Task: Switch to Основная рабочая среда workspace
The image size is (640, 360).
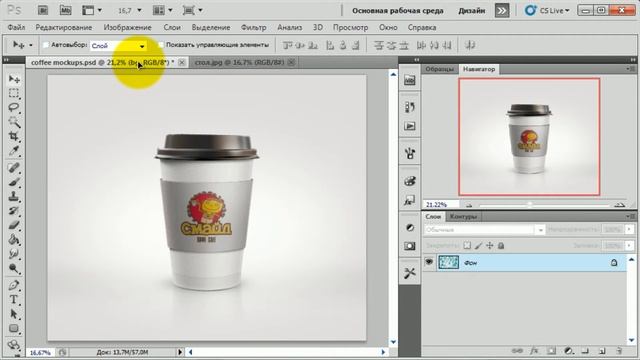Action: tap(398, 11)
